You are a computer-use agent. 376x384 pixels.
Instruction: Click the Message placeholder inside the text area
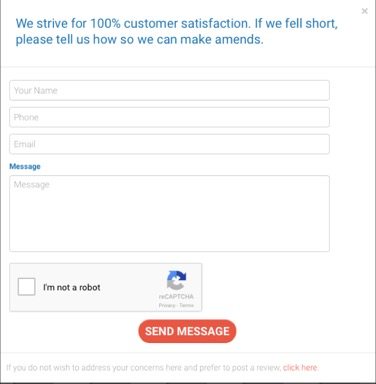tap(32, 185)
